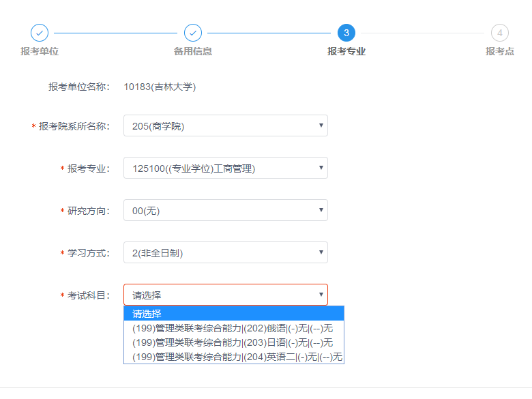Go back to 报考单位 step label
Viewport: 532px width, 399px height.
(40, 51)
